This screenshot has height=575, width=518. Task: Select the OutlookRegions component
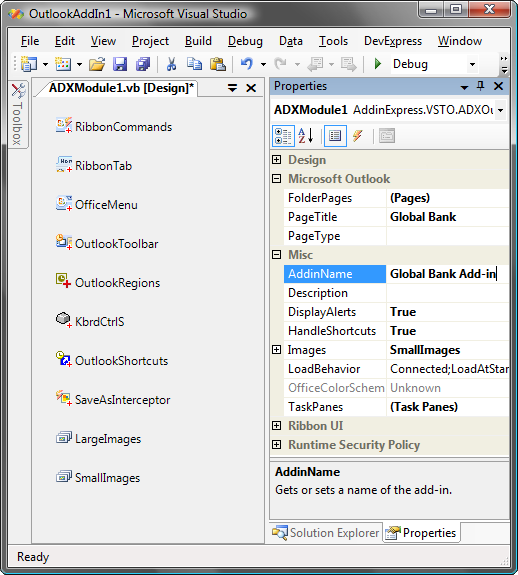tap(108, 283)
